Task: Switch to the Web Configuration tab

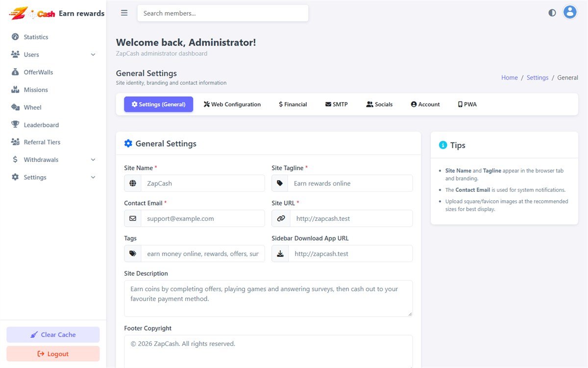Action: pyautogui.click(x=232, y=104)
